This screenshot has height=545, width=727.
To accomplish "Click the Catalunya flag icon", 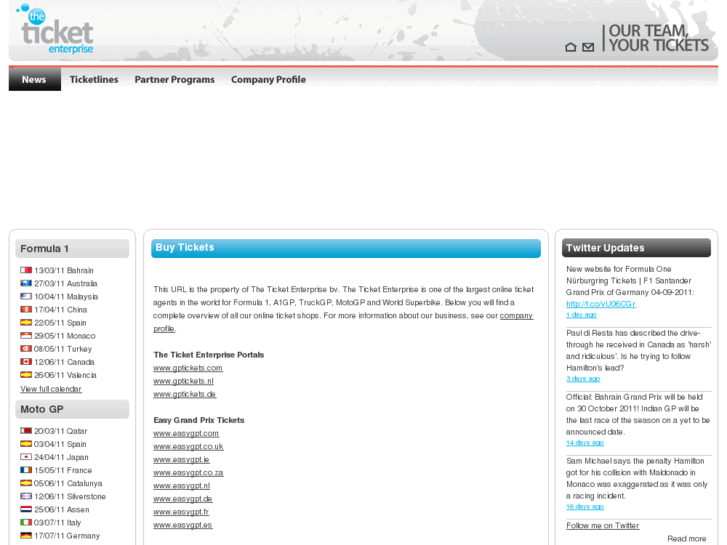I will pos(26,483).
